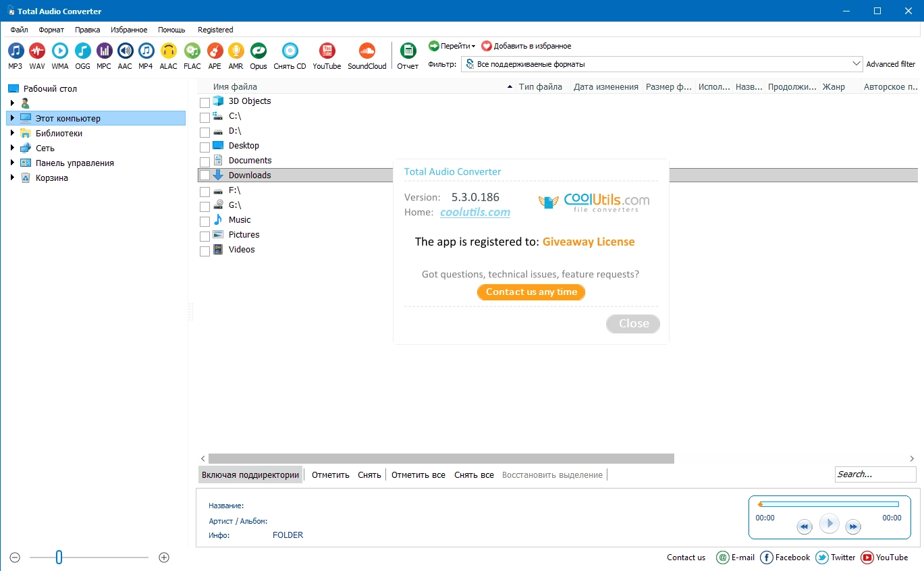924x571 pixels.
Task: Open the Снять CD ripping tool
Action: pyautogui.click(x=290, y=56)
